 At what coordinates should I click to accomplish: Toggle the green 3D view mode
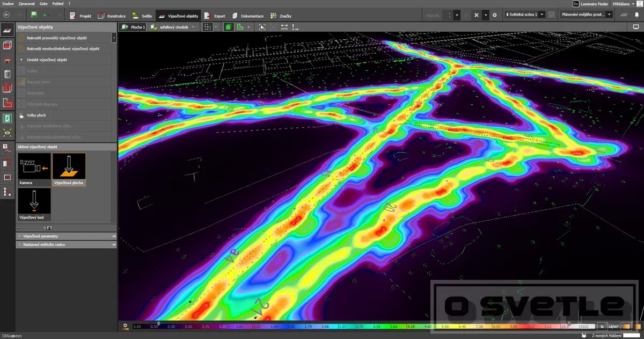tap(229, 26)
